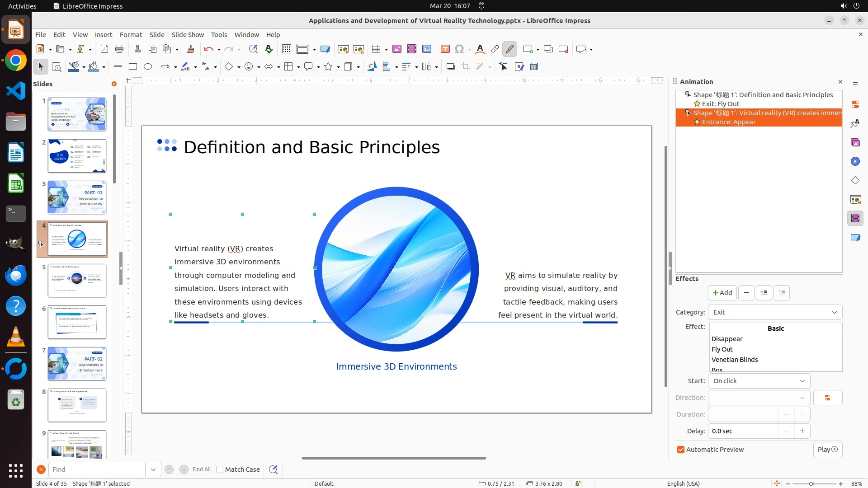This screenshot has height=488, width=868.
Task: Click the Insert Image toolbar icon
Action: [x=397, y=49]
